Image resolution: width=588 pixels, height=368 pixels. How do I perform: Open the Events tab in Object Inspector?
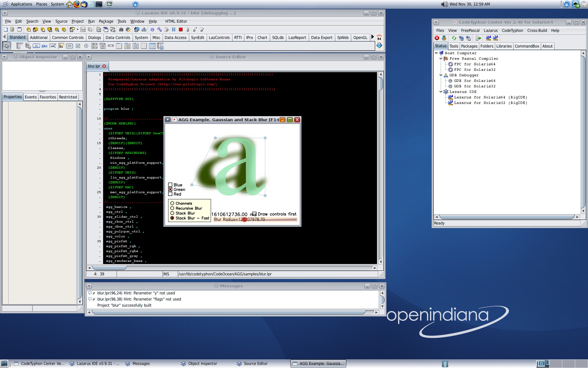coord(31,97)
